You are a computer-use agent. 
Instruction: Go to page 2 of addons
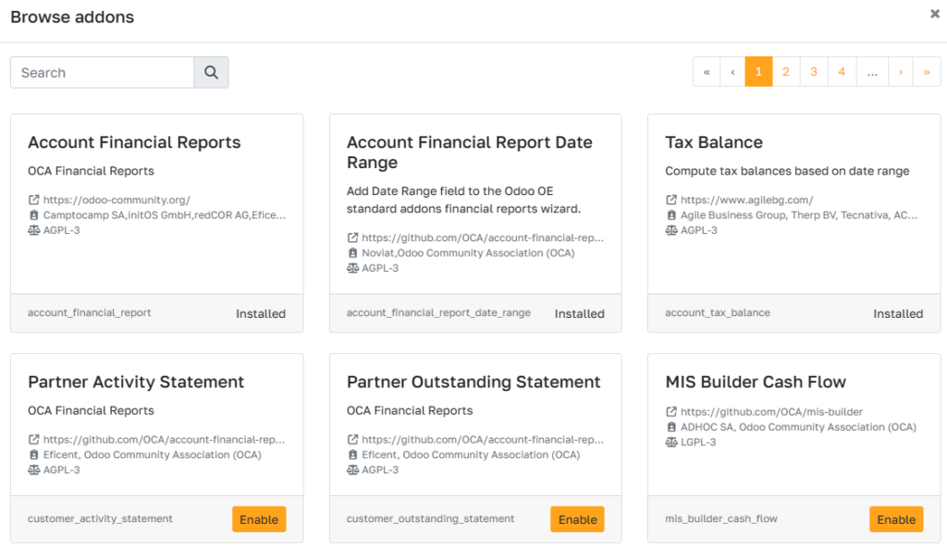tap(786, 71)
